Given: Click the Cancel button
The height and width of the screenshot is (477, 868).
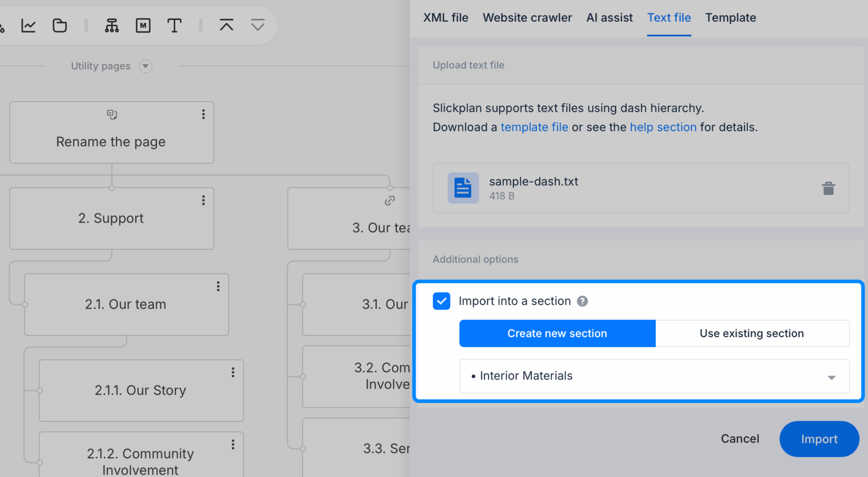Looking at the screenshot, I should pyautogui.click(x=740, y=439).
